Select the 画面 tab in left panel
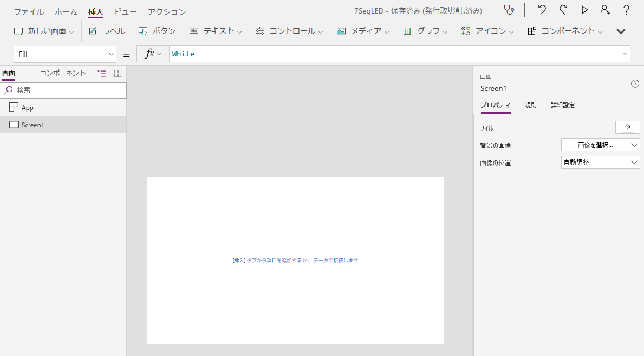 [x=9, y=73]
